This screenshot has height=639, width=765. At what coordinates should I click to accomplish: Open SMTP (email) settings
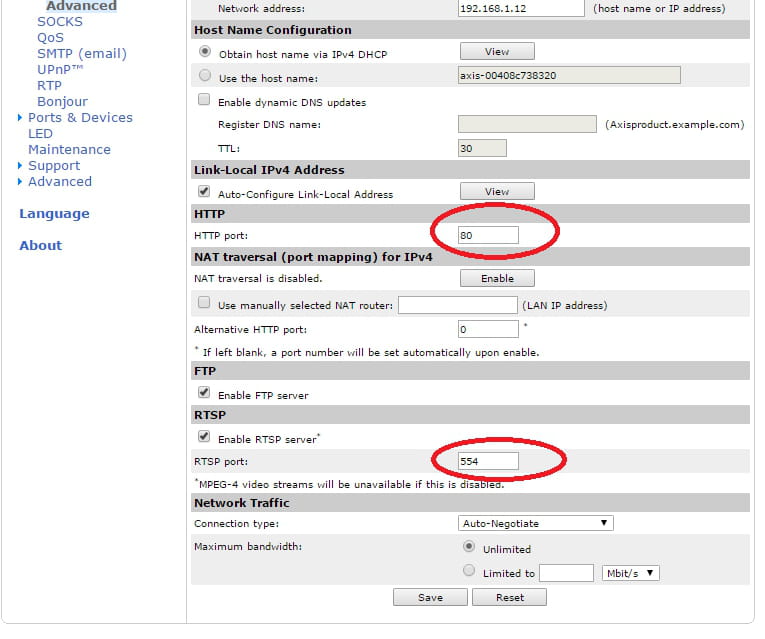click(82, 54)
